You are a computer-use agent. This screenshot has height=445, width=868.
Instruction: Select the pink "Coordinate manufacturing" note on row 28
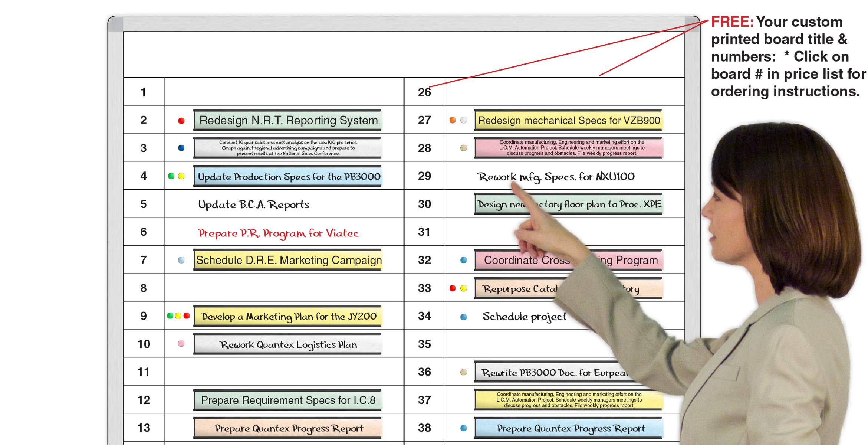point(568,147)
